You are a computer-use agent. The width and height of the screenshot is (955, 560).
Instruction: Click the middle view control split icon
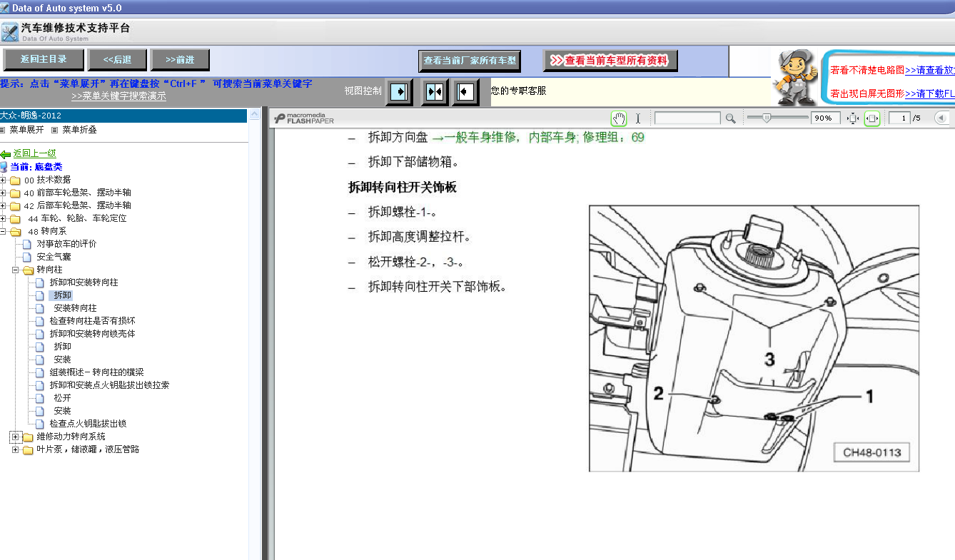tap(435, 92)
